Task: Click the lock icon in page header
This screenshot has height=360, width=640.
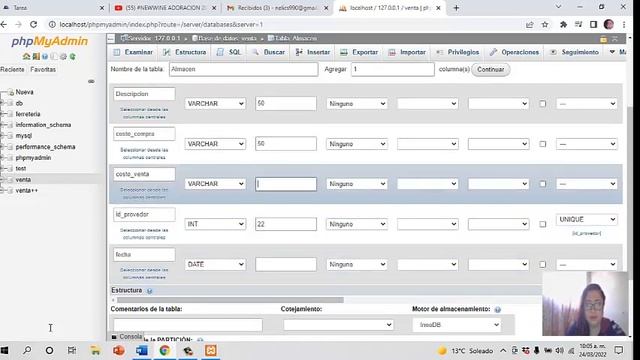Action: pos(603,39)
